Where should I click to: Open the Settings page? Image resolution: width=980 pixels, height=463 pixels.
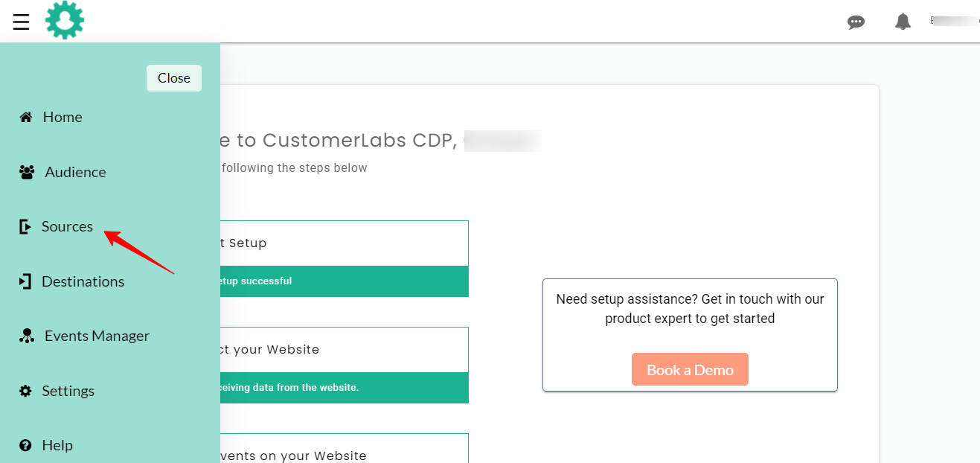point(68,390)
